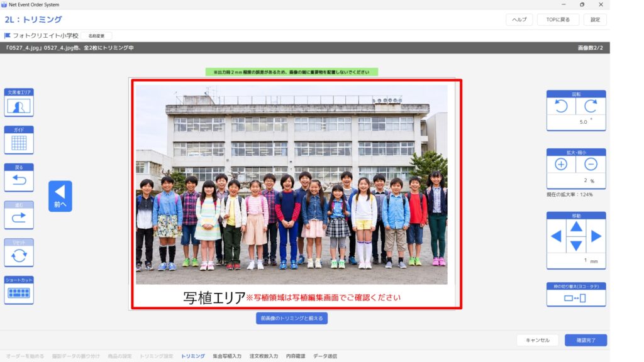This screenshot has height=362, width=644.
Task: Click 前画像のトリミングと揃える button
Action: click(x=292, y=318)
